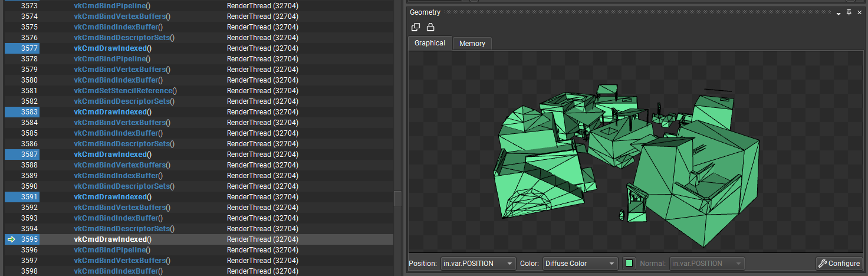Lock the Geometry view to current event
The image size is (868, 276).
[431, 27]
